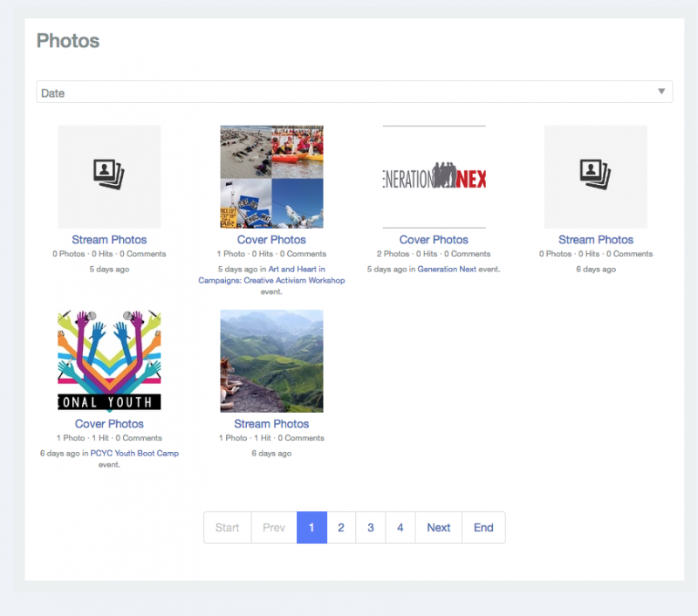Go to page 2 of photos
This screenshot has width=698, height=616.
[x=341, y=527]
